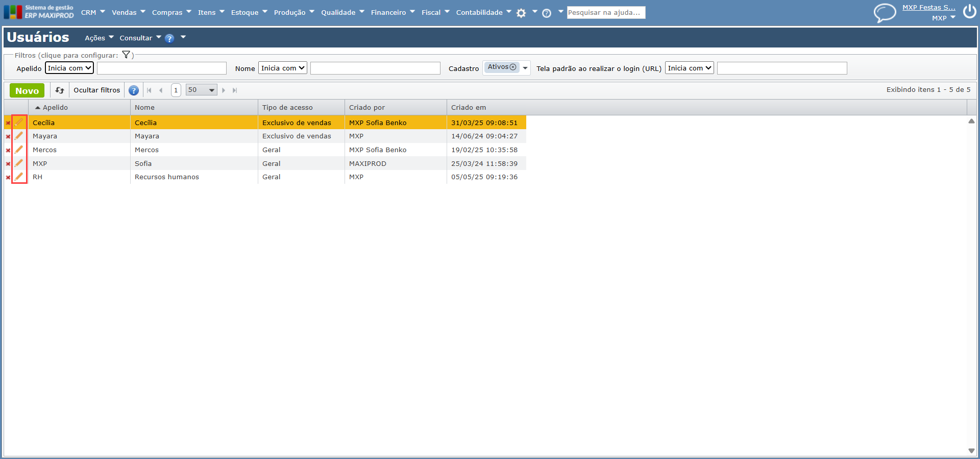Delete the Mayara user row
The height and width of the screenshot is (459, 980).
[8, 136]
